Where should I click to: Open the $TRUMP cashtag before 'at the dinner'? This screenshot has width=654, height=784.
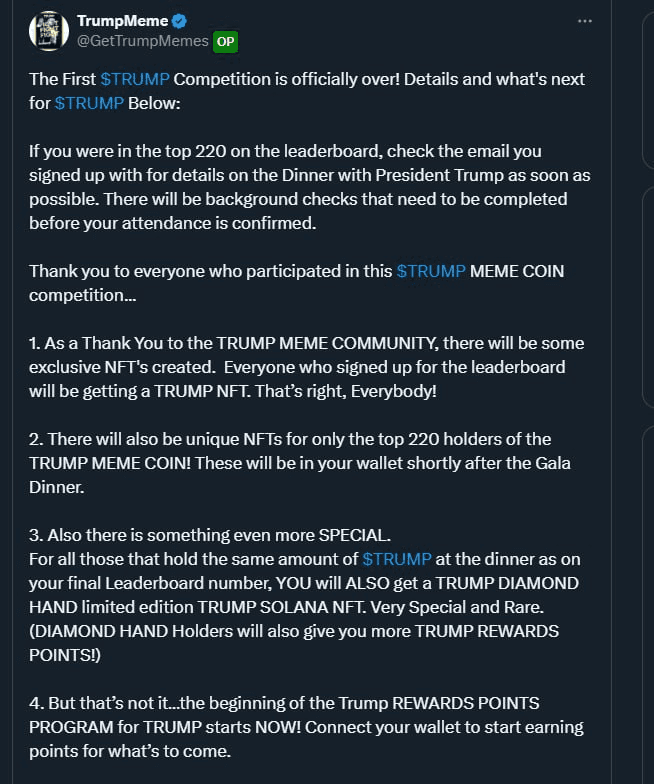[x=397, y=559]
